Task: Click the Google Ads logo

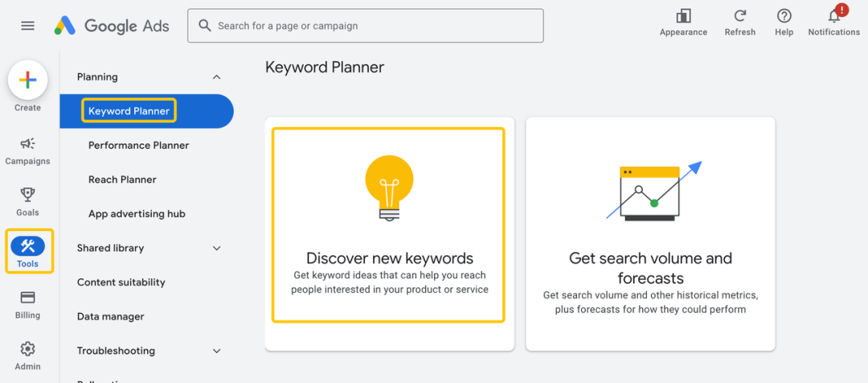Action: point(112,26)
